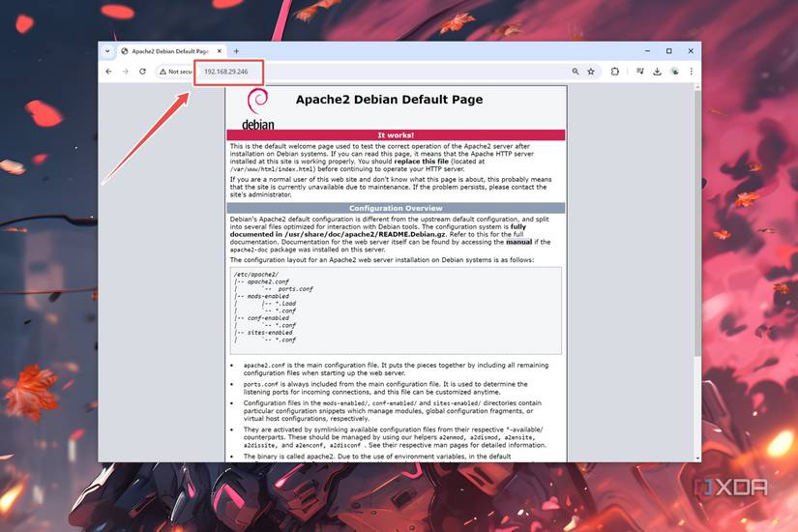
Task: Go forward to the next page
Action: click(125, 72)
